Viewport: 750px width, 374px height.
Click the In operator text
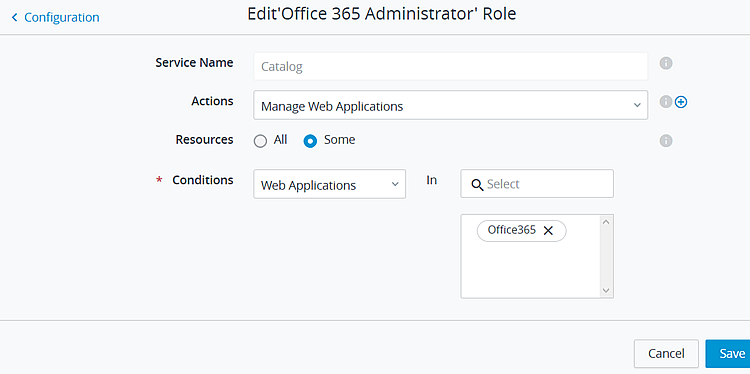pos(431,180)
